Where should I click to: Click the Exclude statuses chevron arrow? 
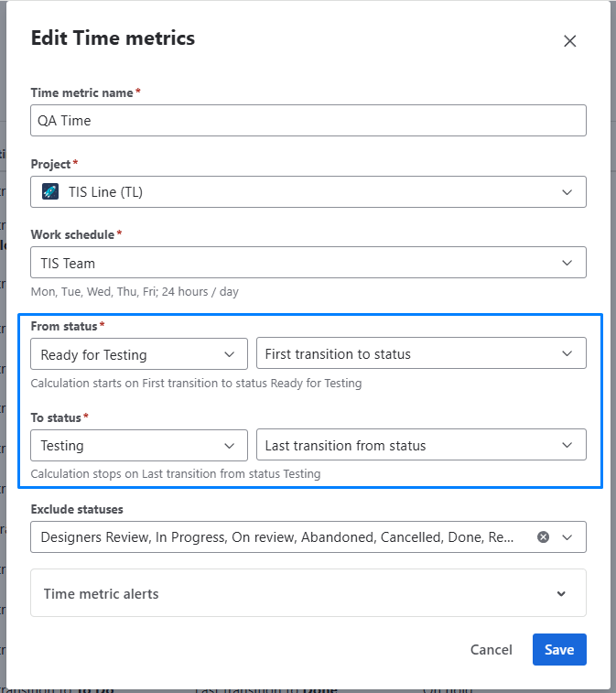(x=567, y=537)
